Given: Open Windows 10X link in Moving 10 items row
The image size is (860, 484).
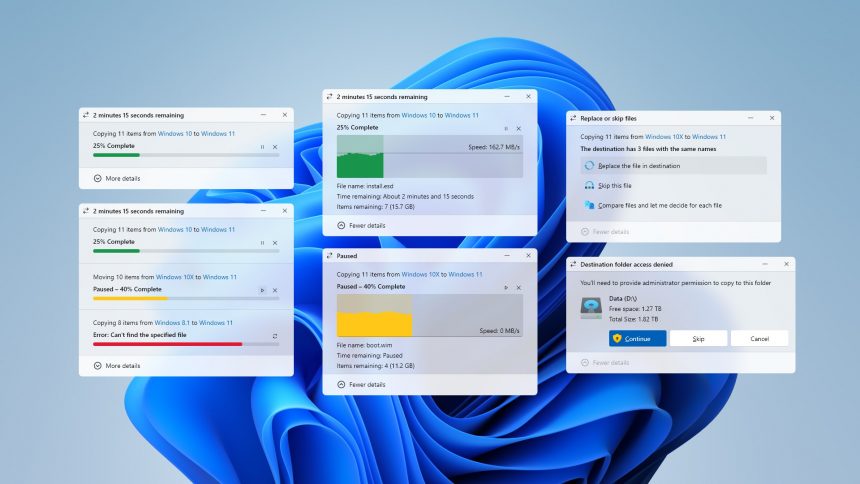Looking at the screenshot, I should [175, 277].
